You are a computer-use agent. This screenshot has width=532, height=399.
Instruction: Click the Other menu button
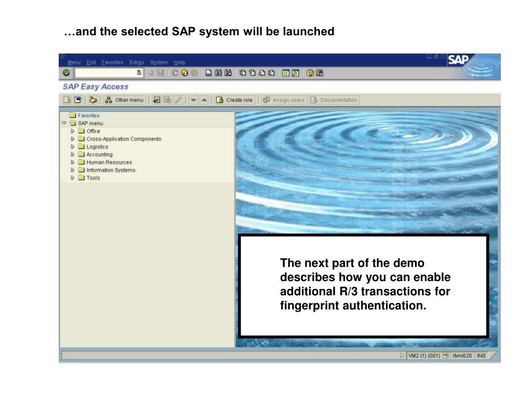124,100
